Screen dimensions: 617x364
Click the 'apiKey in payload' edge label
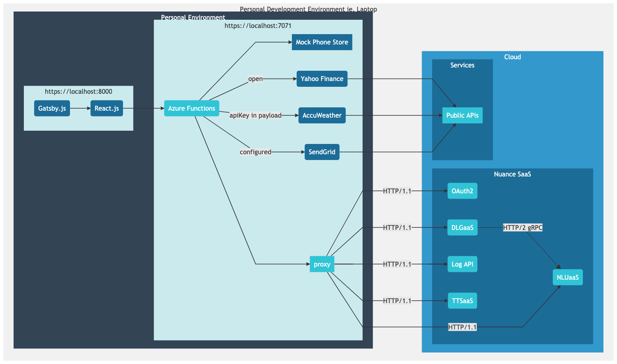click(255, 116)
